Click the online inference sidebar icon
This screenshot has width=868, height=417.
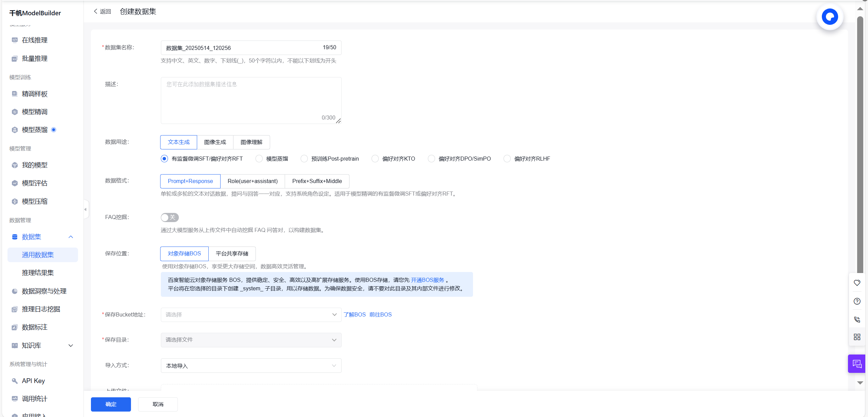click(15, 40)
